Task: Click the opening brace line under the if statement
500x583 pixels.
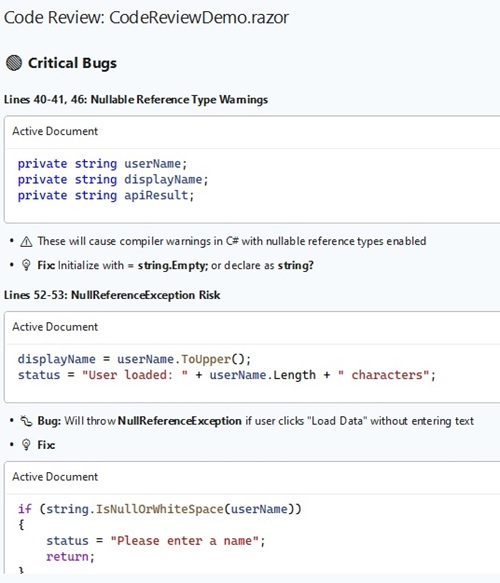Action: 21,525
